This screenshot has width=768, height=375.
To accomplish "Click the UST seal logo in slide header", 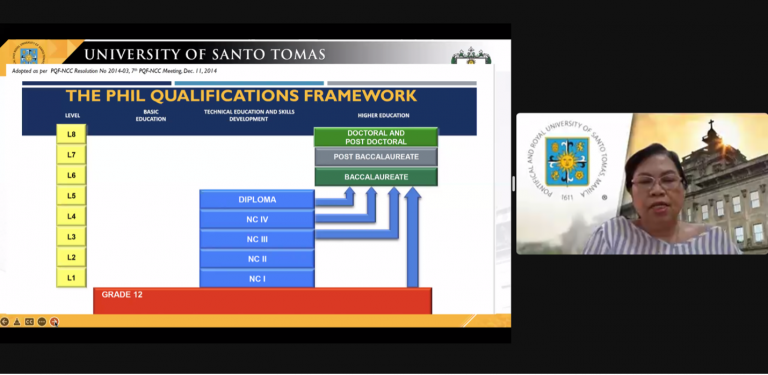I will [28, 54].
